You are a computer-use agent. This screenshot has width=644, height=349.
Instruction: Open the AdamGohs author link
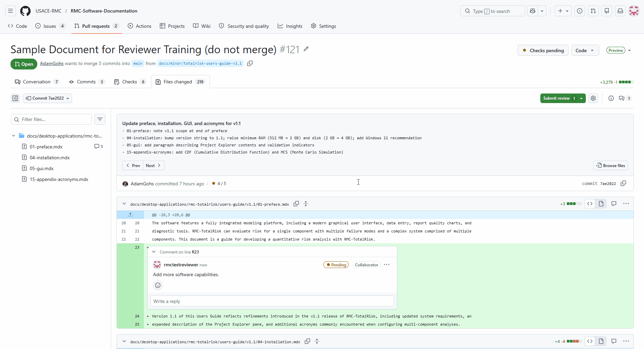[52, 63]
